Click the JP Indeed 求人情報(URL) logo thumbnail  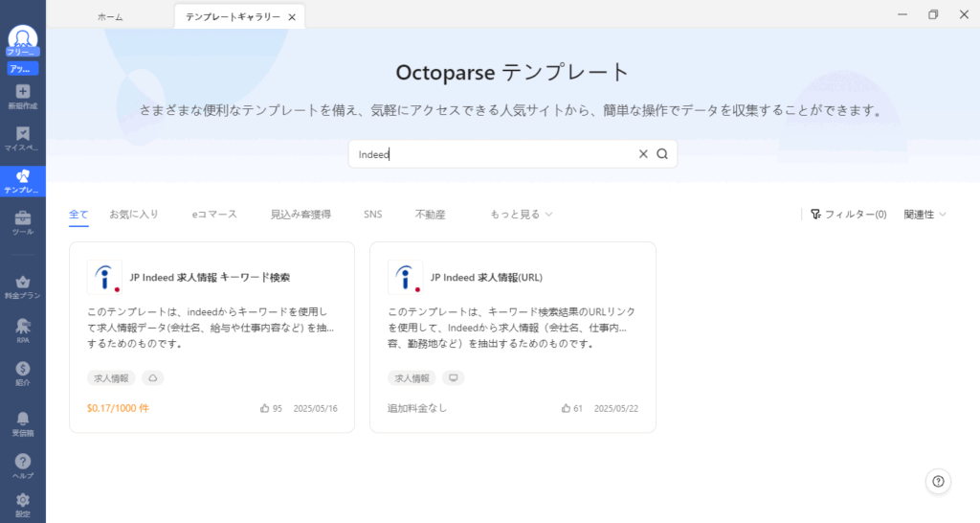pyautogui.click(x=405, y=277)
